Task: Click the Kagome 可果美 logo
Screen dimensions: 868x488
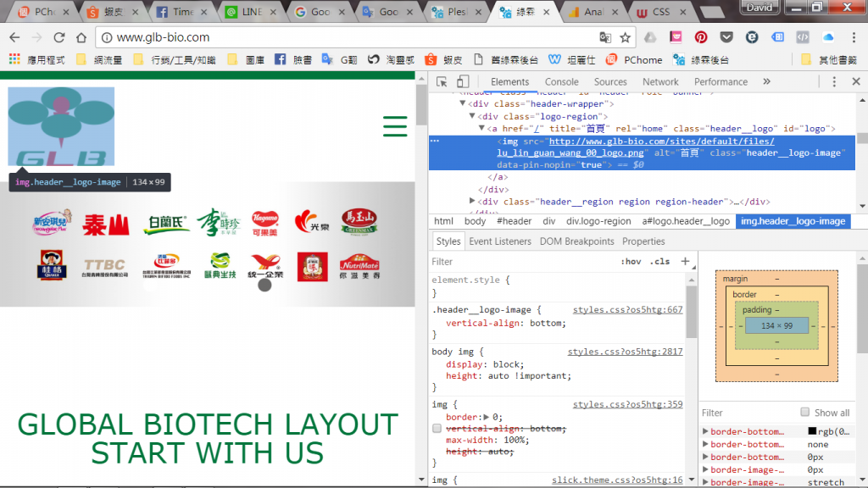Action: pos(265,223)
